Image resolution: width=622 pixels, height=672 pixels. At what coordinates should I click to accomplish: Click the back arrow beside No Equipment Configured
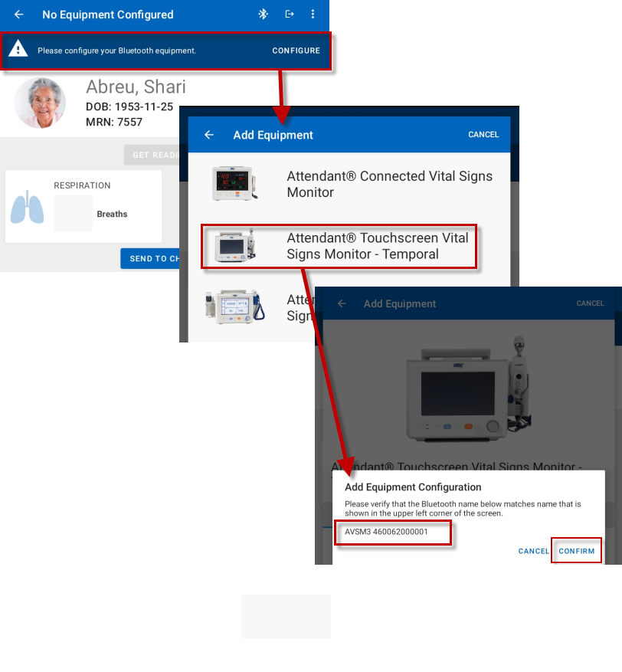tap(19, 15)
